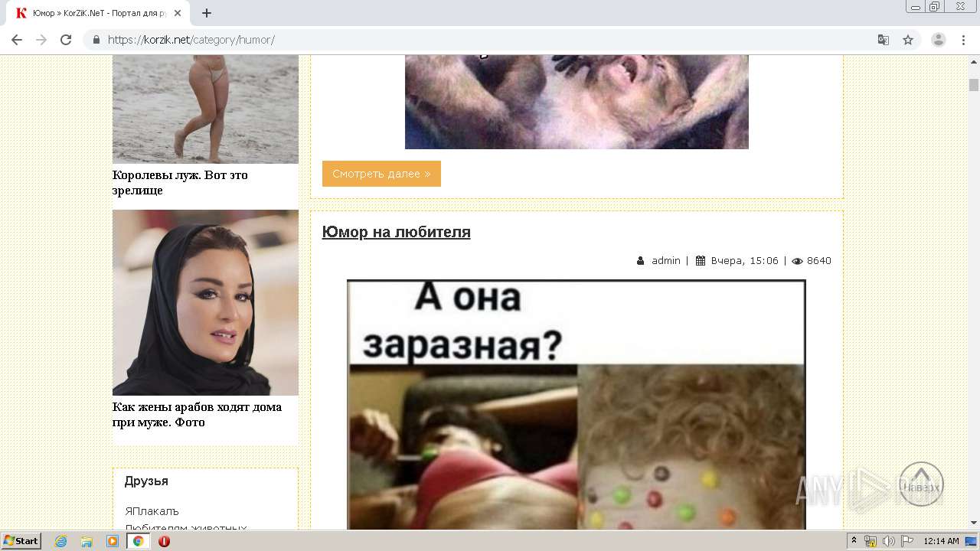The height and width of the screenshot is (551, 980).
Task: Open Королевы луж article link
Action: coord(180,182)
